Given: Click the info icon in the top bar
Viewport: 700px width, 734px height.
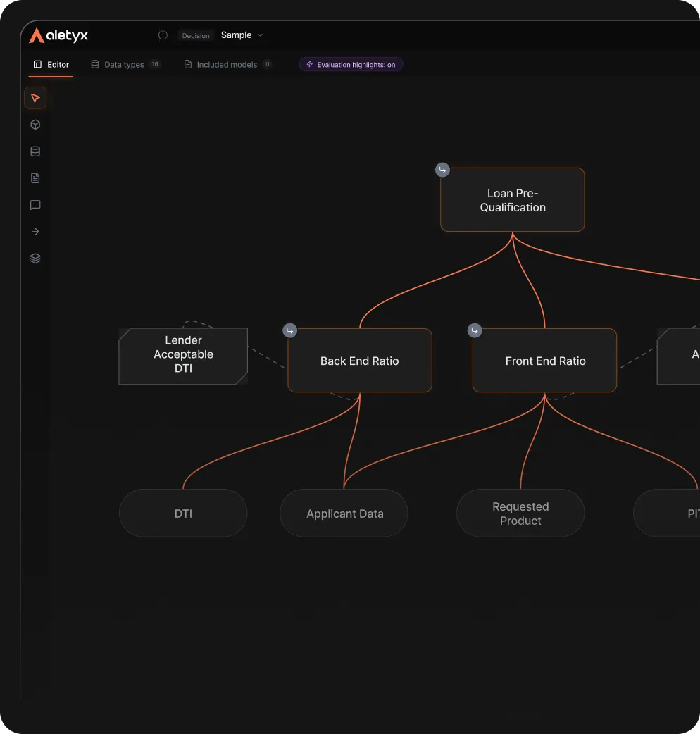Looking at the screenshot, I should [x=163, y=35].
